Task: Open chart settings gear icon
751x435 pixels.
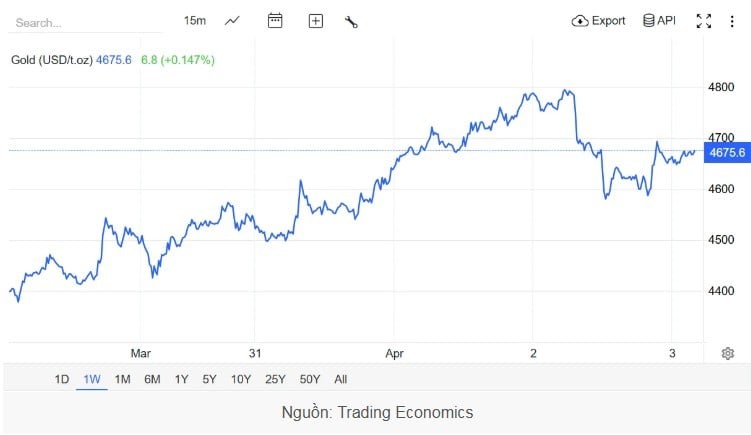Action: pos(728,353)
